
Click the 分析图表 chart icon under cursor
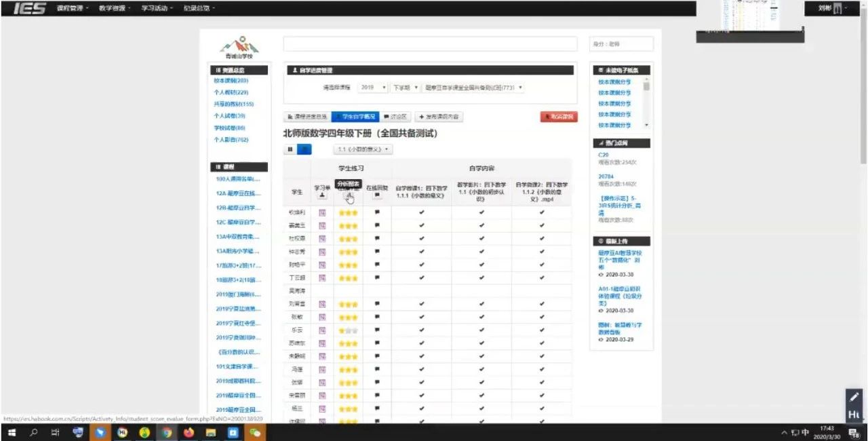tap(349, 196)
